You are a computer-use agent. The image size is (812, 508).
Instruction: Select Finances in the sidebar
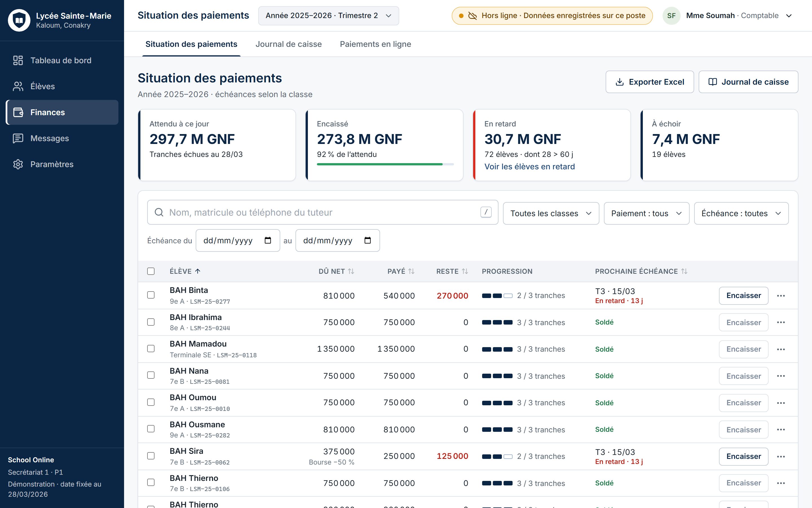click(x=62, y=112)
